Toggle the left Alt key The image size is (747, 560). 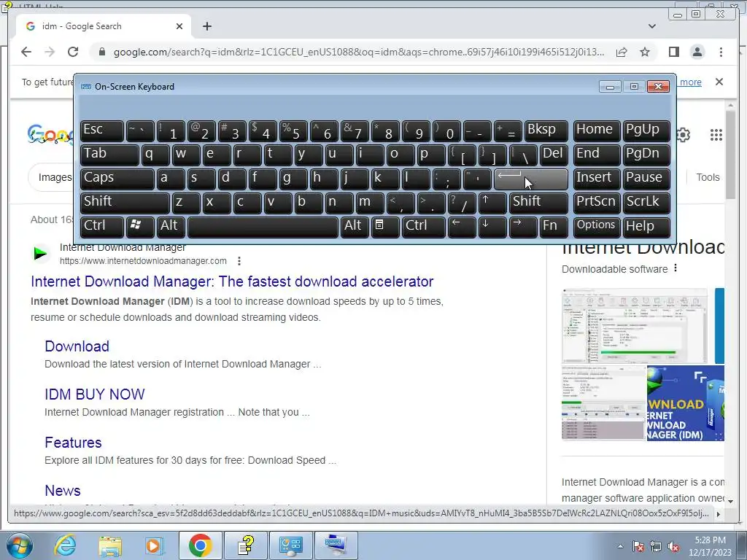coord(171,227)
